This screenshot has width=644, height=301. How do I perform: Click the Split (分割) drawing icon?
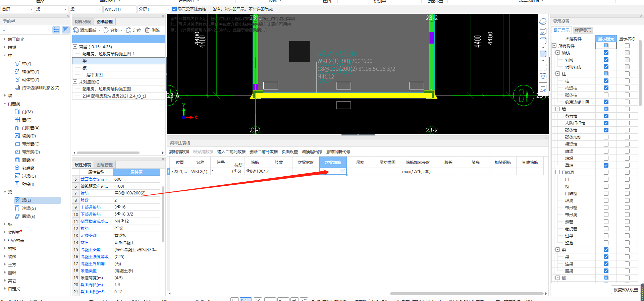tap(106, 30)
